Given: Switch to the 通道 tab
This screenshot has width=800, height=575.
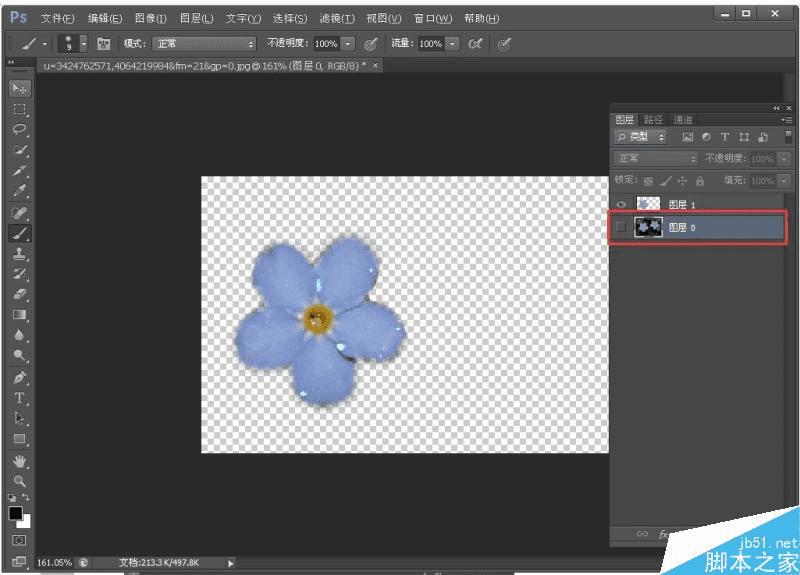Looking at the screenshot, I should coord(683,119).
